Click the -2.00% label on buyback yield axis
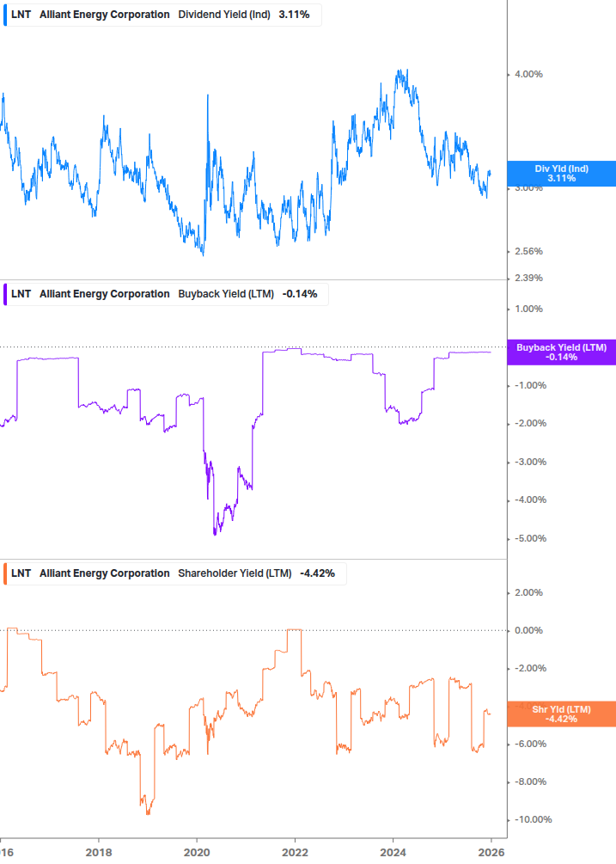This screenshot has width=616, height=864. pos(530,424)
